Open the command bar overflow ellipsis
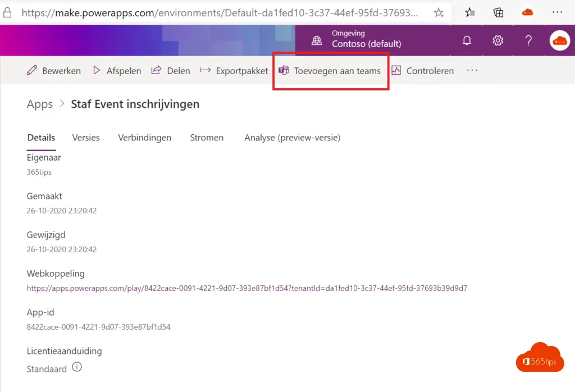 (x=472, y=70)
